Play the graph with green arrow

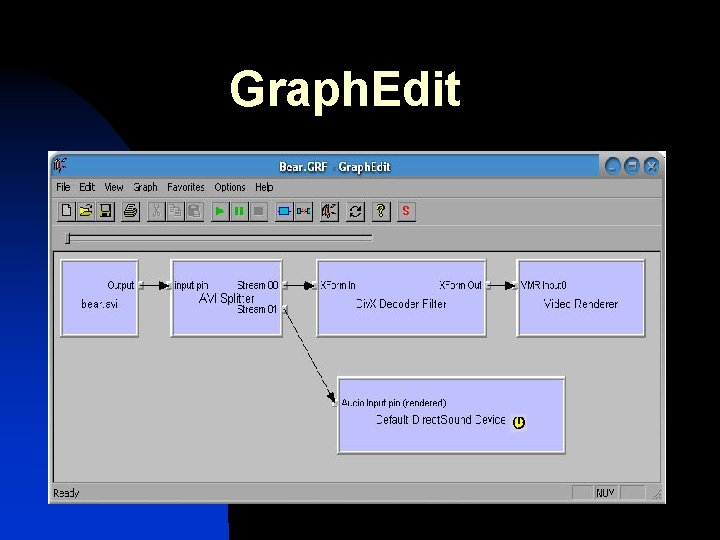click(220, 211)
